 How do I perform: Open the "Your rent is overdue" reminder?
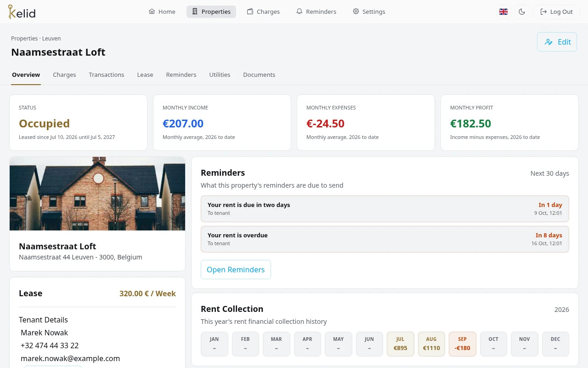tap(385, 239)
